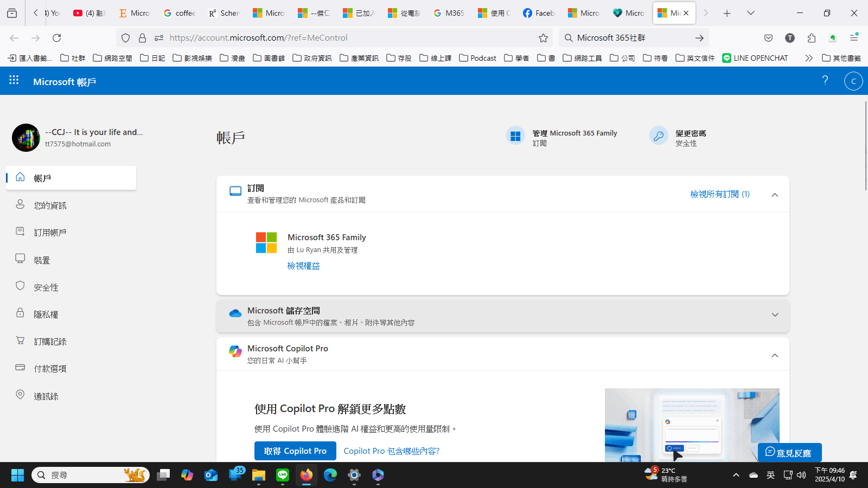Collapse the Microsoft Copilot Pro section
Image resolution: width=868 pixels, height=488 pixels.
point(775,356)
